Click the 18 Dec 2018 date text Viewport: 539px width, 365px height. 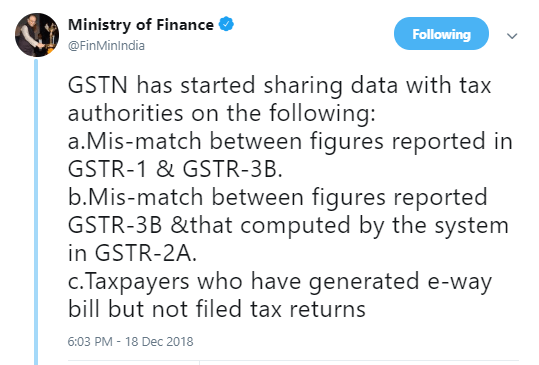[159, 342]
